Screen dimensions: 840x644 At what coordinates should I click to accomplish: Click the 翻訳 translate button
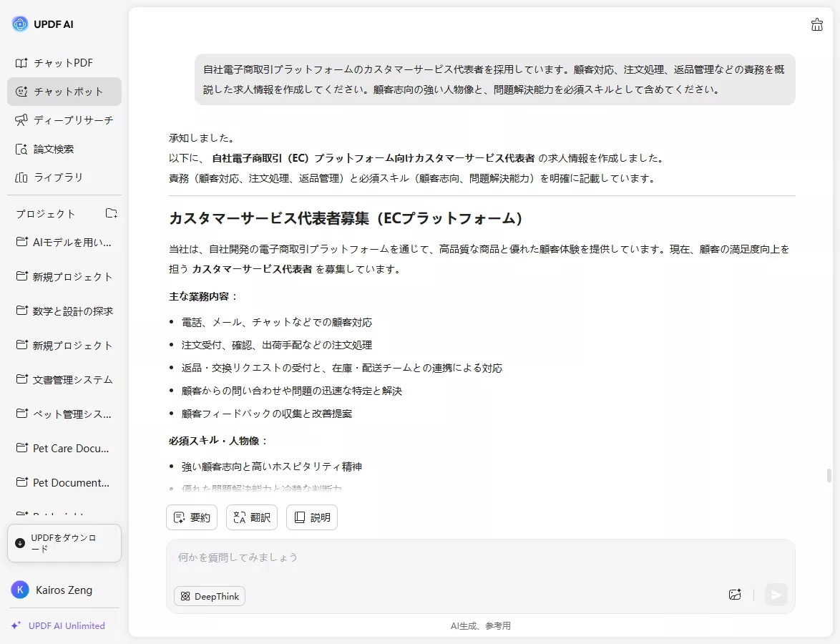pyautogui.click(x=251, y=517)
